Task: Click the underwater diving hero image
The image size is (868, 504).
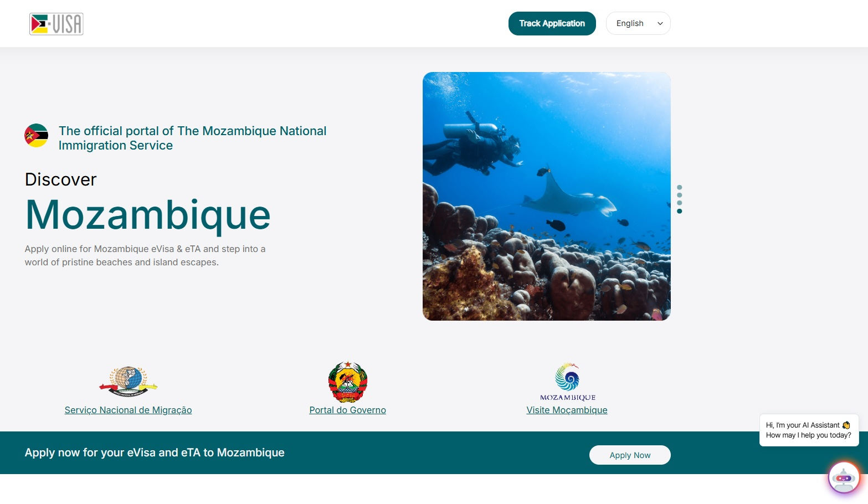Action: point(546,196)
